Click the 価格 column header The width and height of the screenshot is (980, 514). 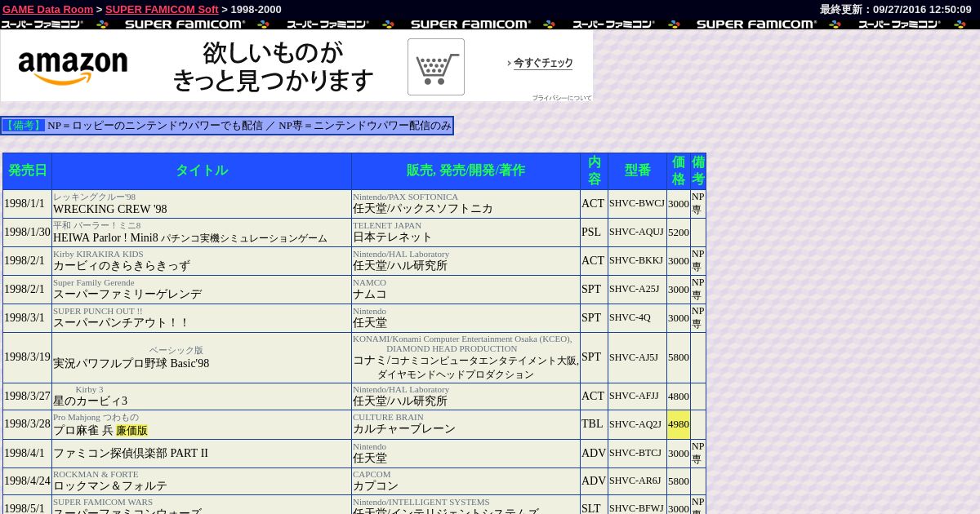pyautogui.click(x=679, y=171)
